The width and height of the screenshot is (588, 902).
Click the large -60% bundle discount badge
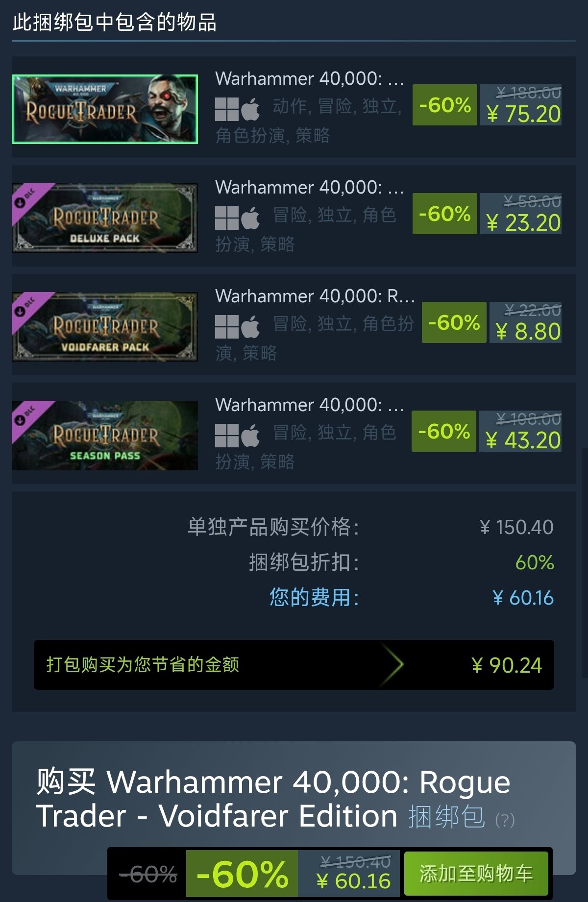242,874
